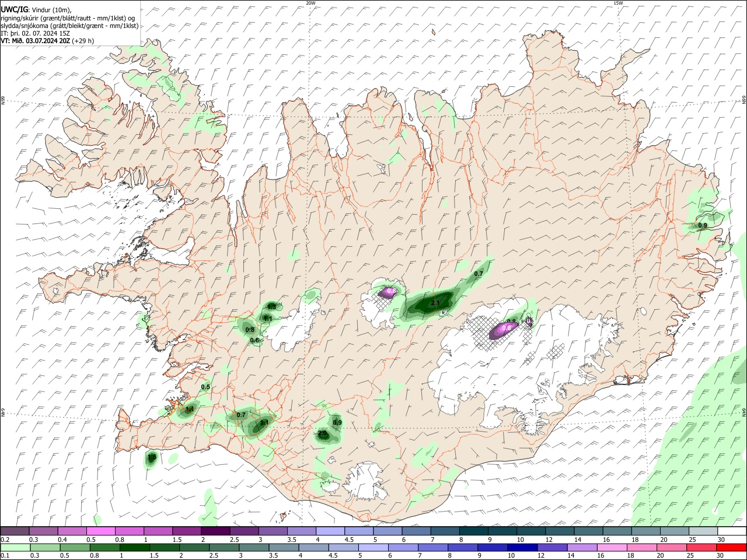747x560 pixels.
Task: Click the "0.9" value just above the 2.0 cell
Action: coord(337,422)
